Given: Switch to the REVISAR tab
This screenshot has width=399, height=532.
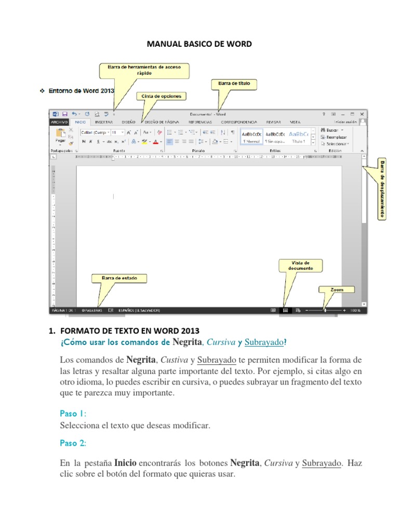Looking at the screenshot, I should pyautogui.click(x=273, y=122).
